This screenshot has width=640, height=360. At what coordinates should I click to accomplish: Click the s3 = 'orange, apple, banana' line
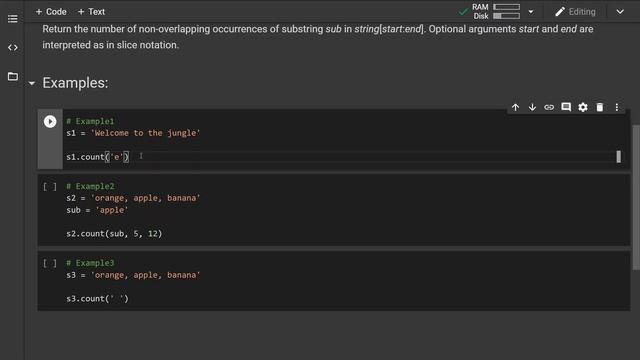(133, 275)
